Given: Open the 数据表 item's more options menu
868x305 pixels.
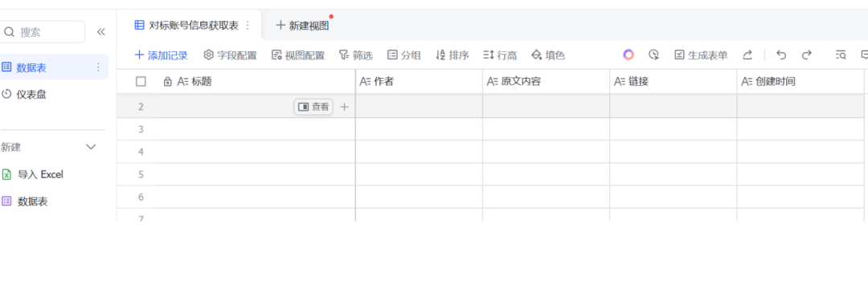Looking at the screenshot, I should click(99, 67).
